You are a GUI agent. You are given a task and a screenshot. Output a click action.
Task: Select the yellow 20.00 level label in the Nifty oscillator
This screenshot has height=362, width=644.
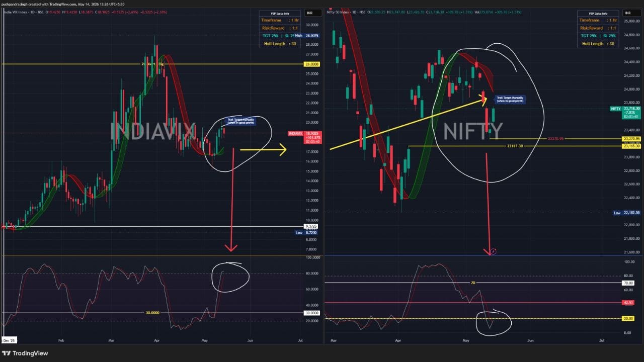pyautogui.click(x=628, y=318)
